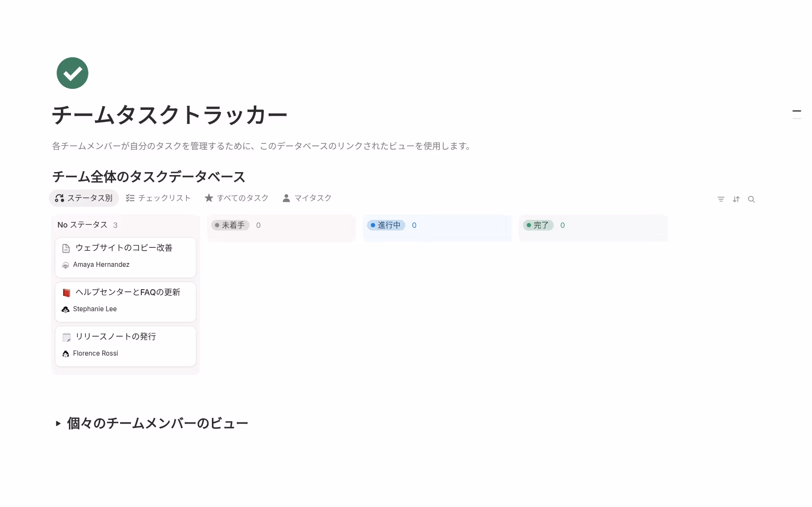Open search with the magnifier icon
This screenshot has width=812, height=507.
pos(752,199)
